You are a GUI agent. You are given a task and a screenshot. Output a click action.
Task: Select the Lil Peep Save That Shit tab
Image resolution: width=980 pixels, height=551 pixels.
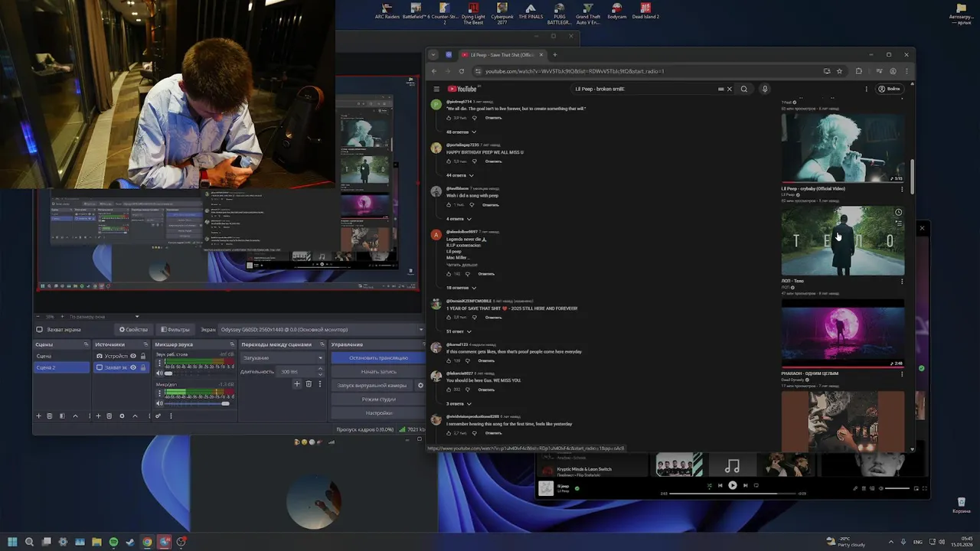point(501,54)
